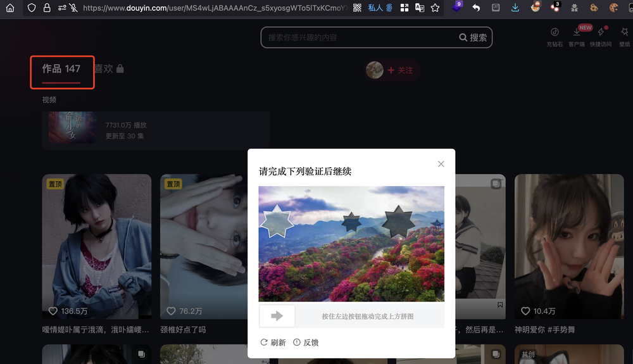Close the verification dialog
The image size is (633, 364).
441,164
